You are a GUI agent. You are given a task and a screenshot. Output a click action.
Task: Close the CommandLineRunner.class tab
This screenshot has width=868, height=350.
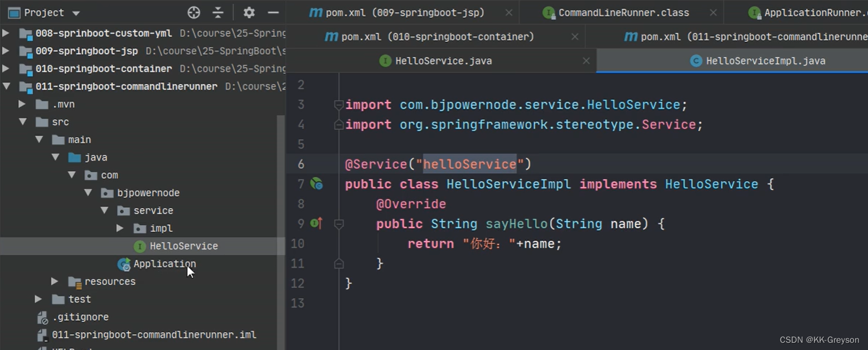[x=713, y=12]
